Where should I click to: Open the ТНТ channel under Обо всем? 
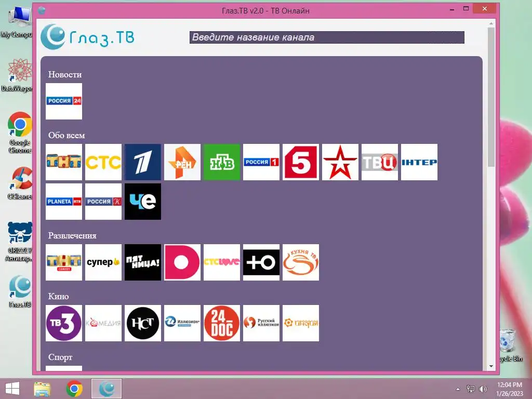[x=64, y=162]
